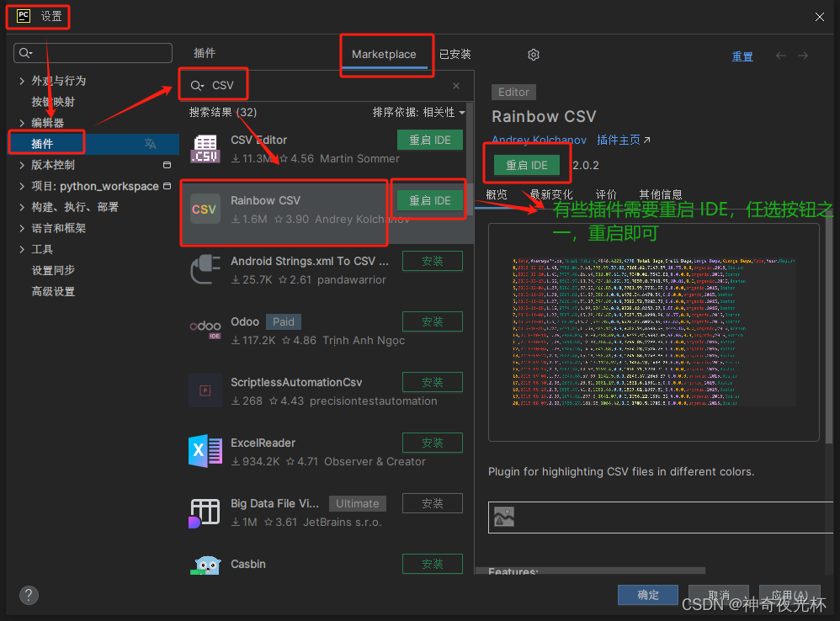The width and height of the screenshot is (840, 621).
Task: Open help with the question mark icon
Action: pyautogui.click(x=29, y=595)
